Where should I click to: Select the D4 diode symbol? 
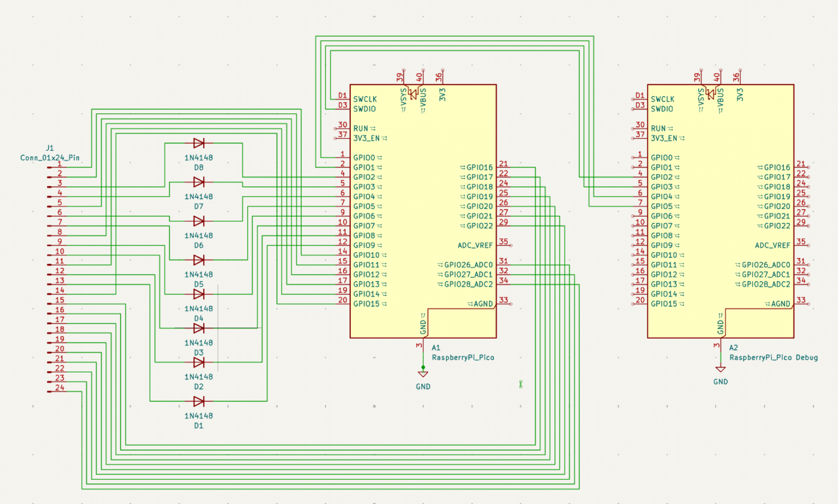point(199,294)
